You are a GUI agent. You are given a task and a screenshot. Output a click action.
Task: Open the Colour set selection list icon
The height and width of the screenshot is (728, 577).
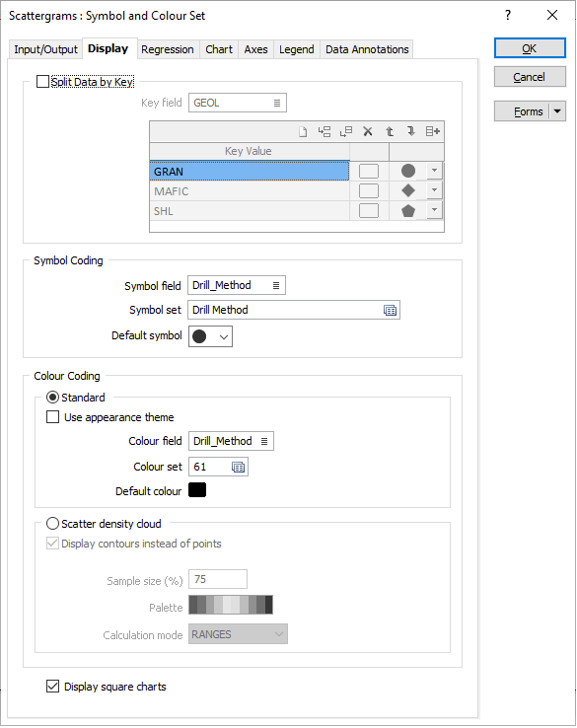coord(238,468)
